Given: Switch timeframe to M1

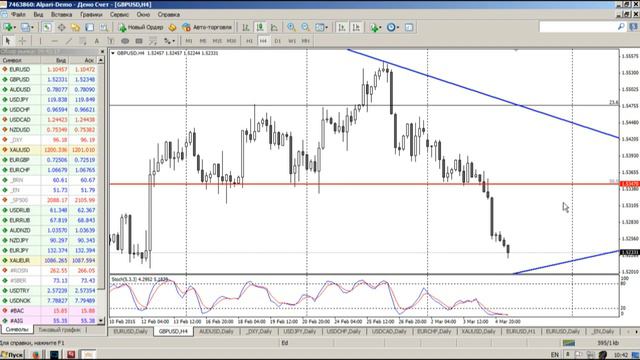Looking at the screenshot, I should click(x=189, y=41).
